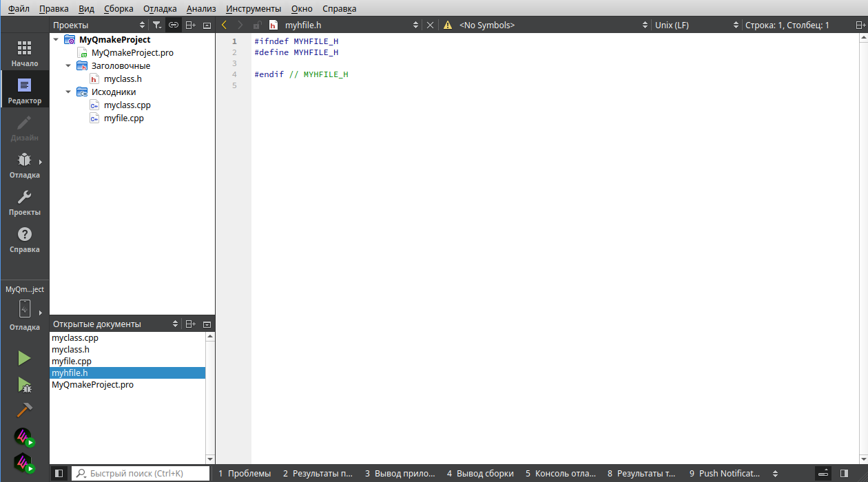The height and width of the screenshot is (482, 868).
Task: Select myclass.cpp in the project tree
Action: [x=127, y=105]
